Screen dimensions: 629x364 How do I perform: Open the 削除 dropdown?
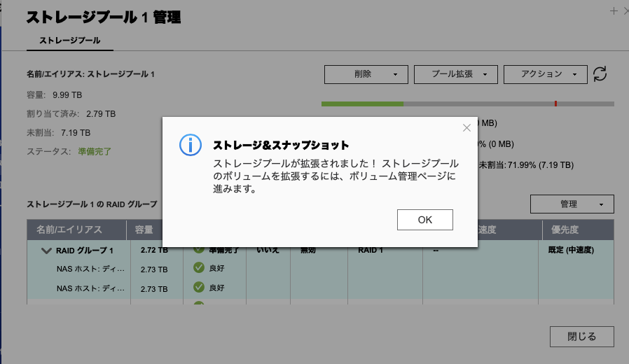(366, 75)
